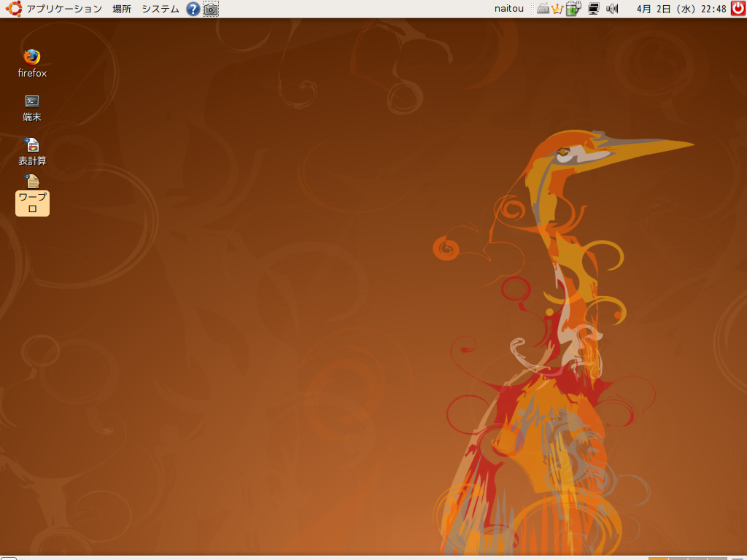
Task: Open the calendar from the 22:48 clock
Action: click(x=681, y=9)
